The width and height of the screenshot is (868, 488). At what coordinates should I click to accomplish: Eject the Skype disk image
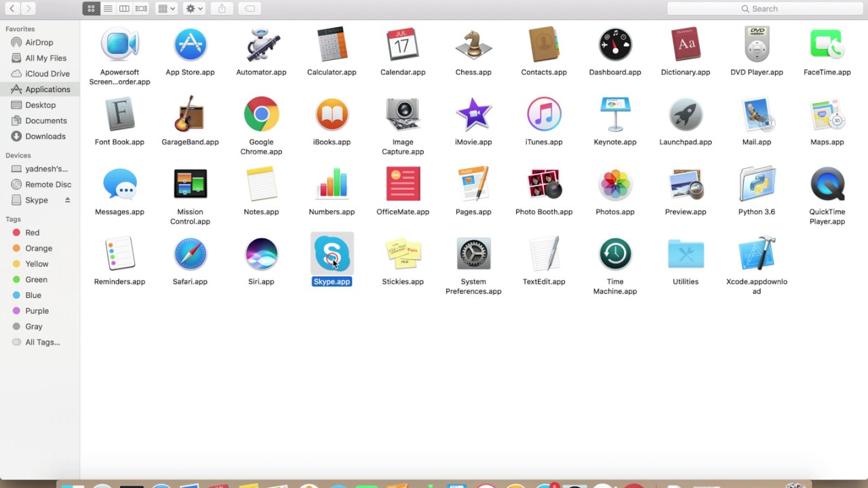(67, 200)
